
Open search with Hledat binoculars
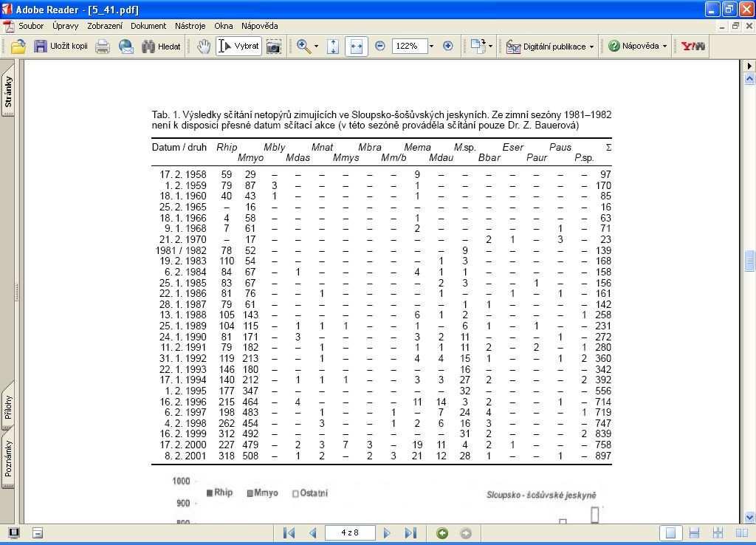(161, 47)
